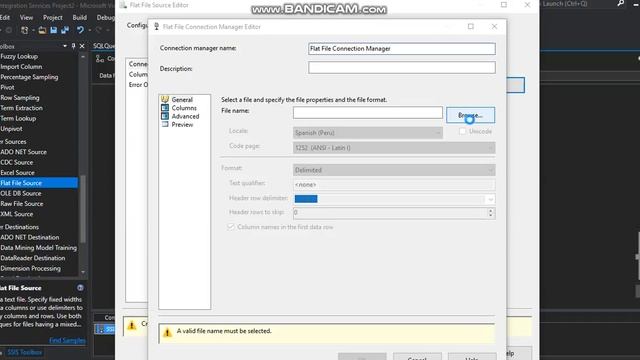Toggle Column names in the first data row
Image resolution: width=640 pixels, height=360 pixels.
click(x=231, y=227)
